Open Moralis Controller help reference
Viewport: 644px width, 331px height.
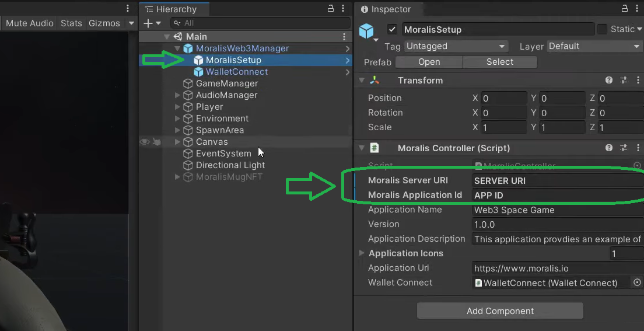pos(609,148)
